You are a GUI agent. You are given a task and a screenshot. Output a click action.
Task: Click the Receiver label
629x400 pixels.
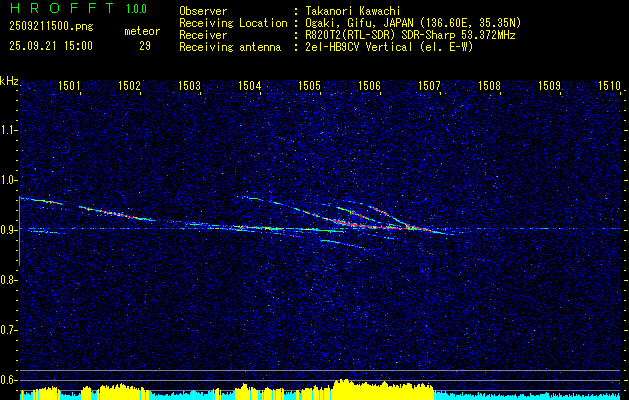pos(203,35)
